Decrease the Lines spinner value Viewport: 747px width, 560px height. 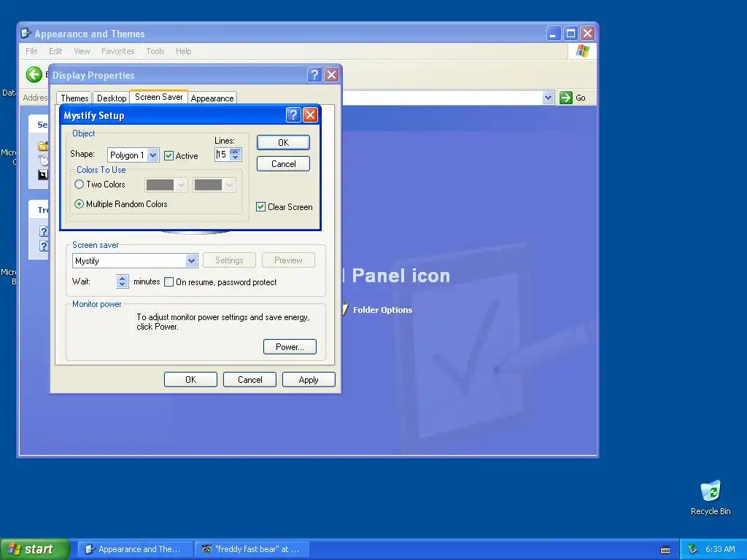tap(235, 157)
